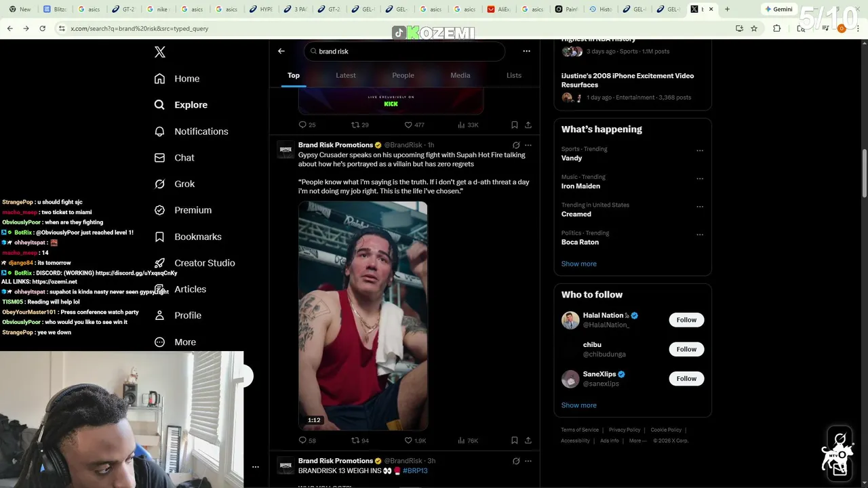Open more options for Vandy trend
The image size is (868, 488).
point(700,150)
